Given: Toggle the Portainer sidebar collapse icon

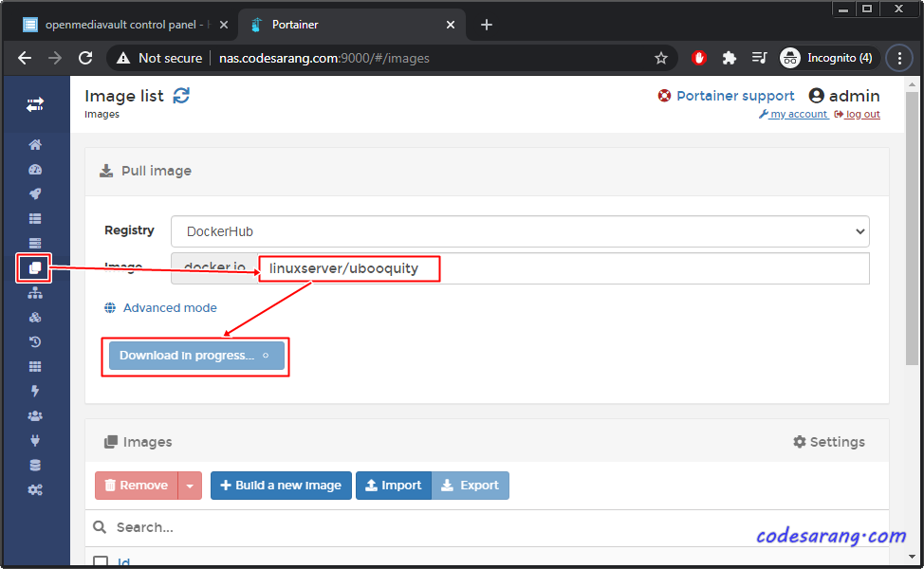Looking at the screenshot, I should [x=35, y=105].
